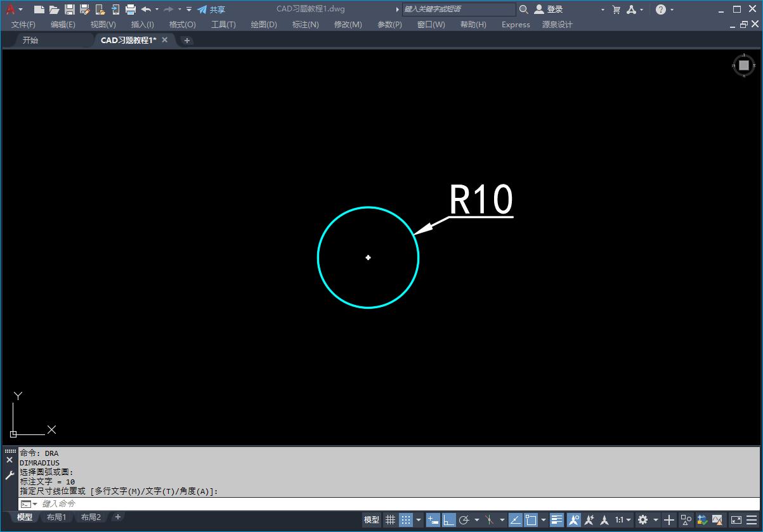Switch to the 开始 tab
763x532 pixels.
click(30, 40)
